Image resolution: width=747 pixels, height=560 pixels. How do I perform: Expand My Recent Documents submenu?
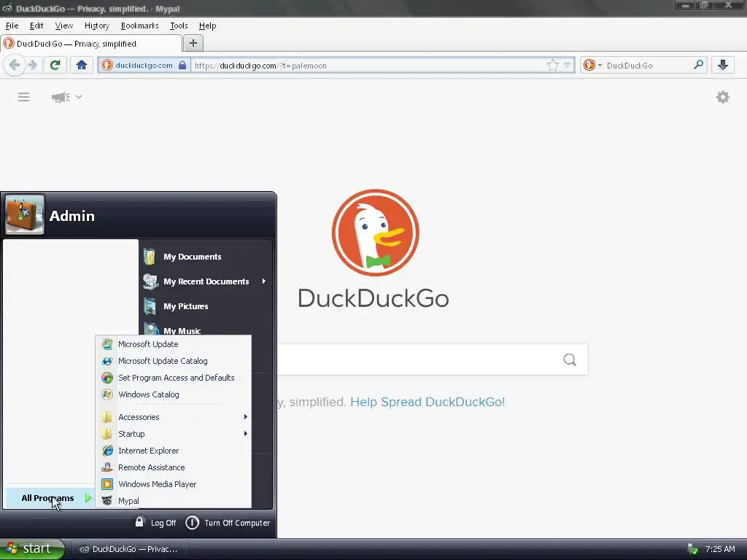coord(206,281)
